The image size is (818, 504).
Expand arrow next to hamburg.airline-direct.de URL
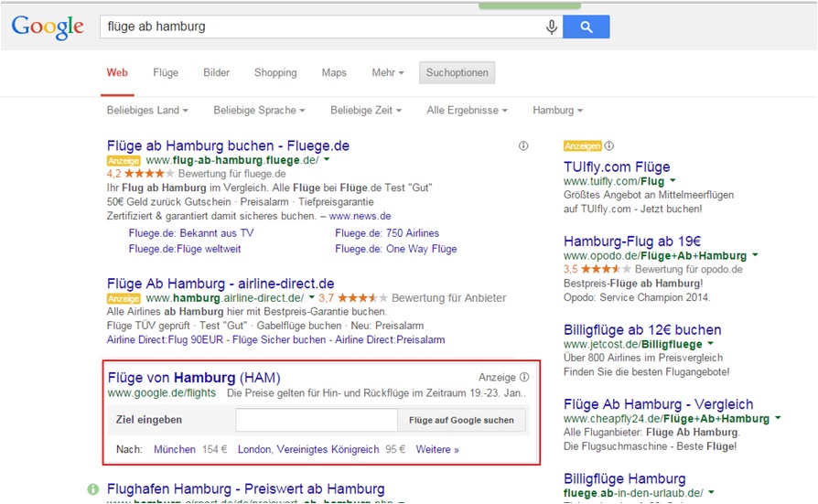click(311, 297)
